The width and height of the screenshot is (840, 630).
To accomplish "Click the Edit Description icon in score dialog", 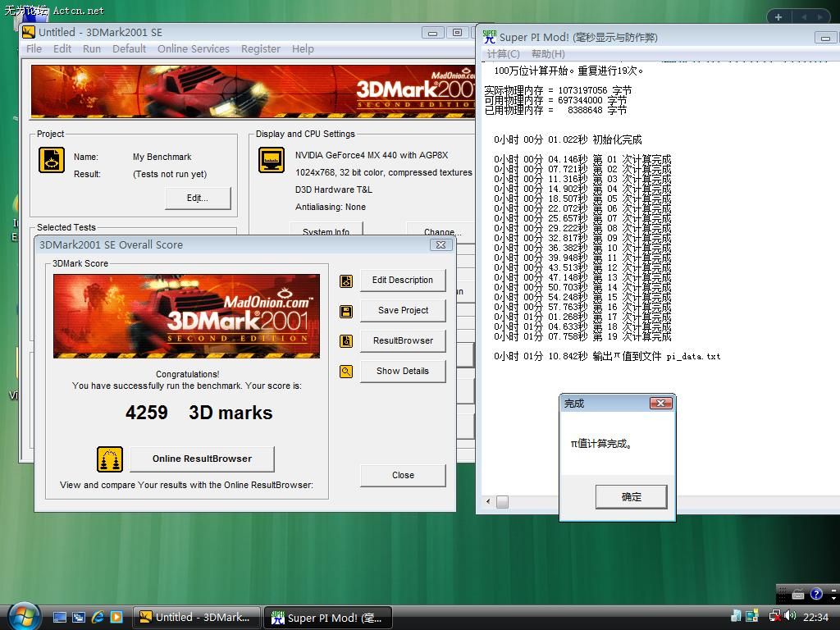I will tap(346, 281).
